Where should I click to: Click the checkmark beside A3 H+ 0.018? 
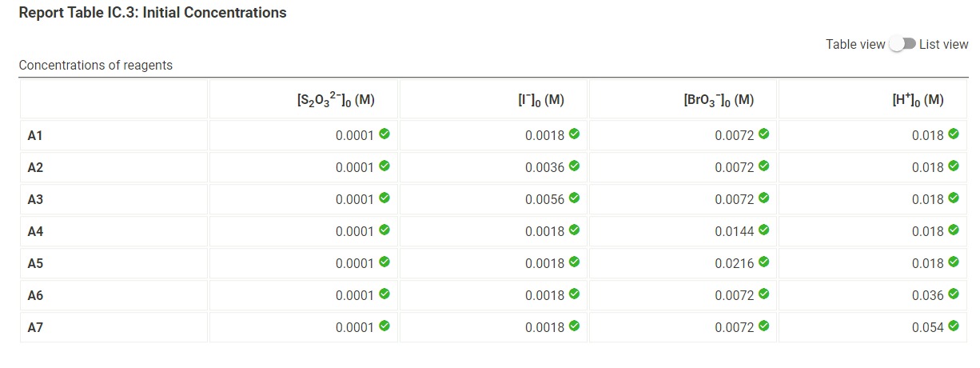(x=953, y=198)
